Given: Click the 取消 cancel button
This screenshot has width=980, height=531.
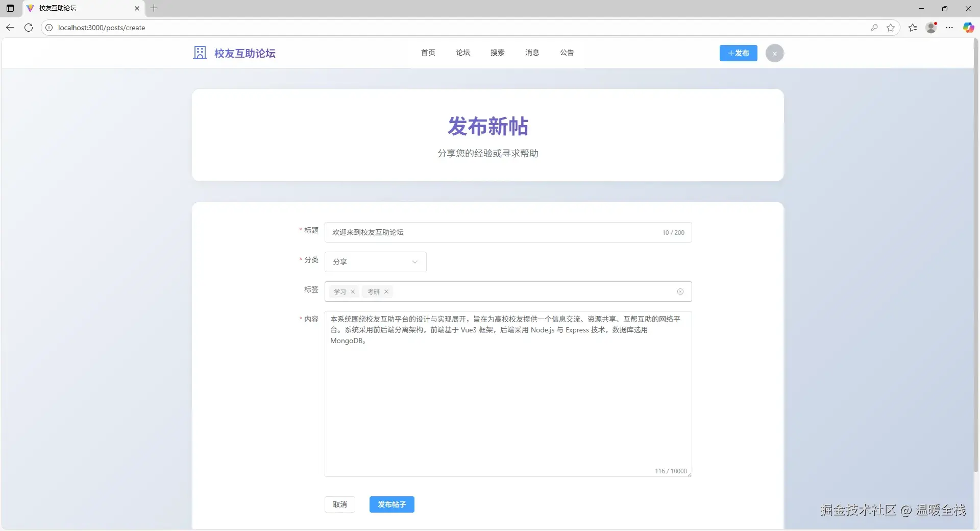Looking at the screenshot, I should click(339, 504).
